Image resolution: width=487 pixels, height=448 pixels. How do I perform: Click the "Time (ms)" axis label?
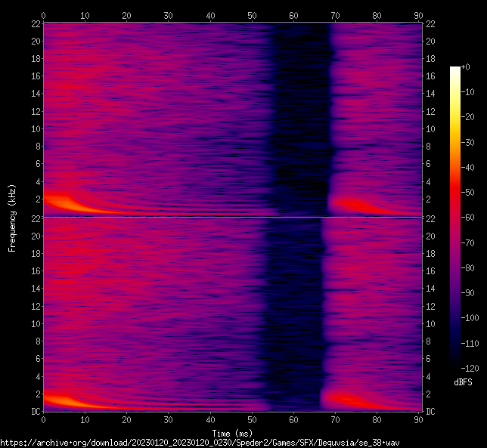point(231,433)
